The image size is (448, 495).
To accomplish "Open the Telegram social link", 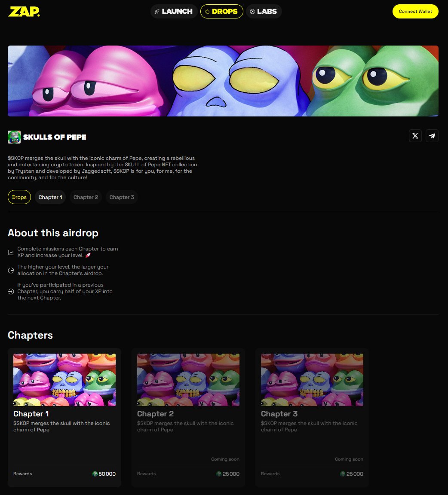I will pyautogui.click(x=432, y=136).
